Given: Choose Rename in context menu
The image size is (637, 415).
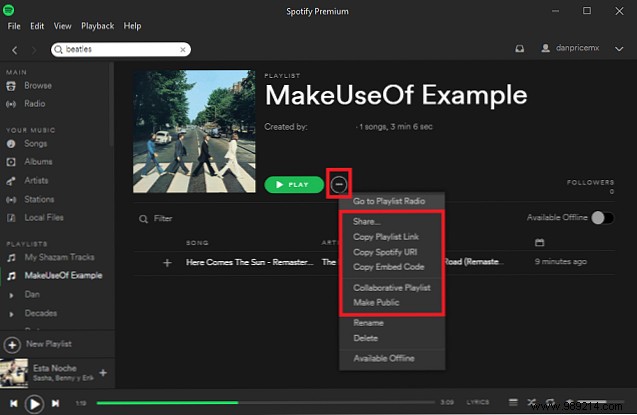Looking at the screenshot, I should (392, 323).
